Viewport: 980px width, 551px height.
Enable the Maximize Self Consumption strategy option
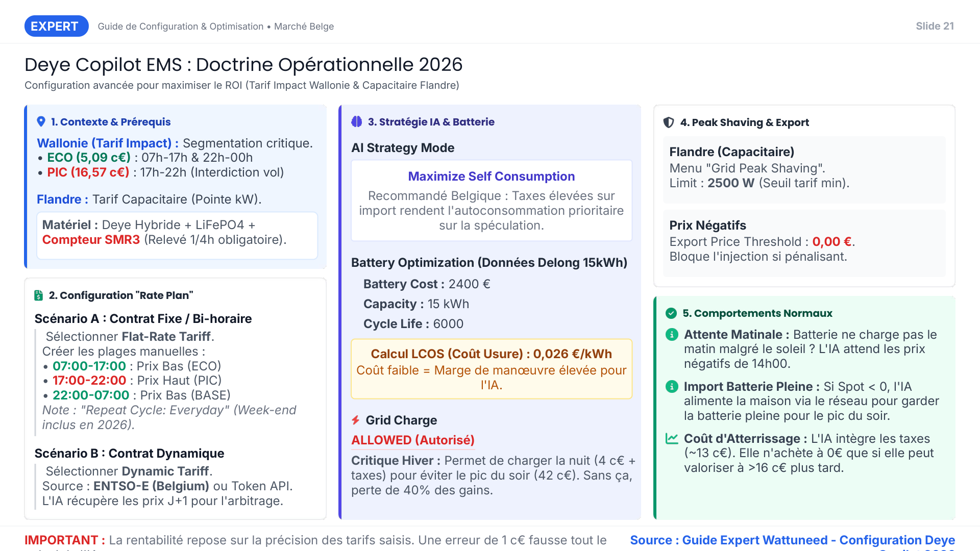click(491, 176)
